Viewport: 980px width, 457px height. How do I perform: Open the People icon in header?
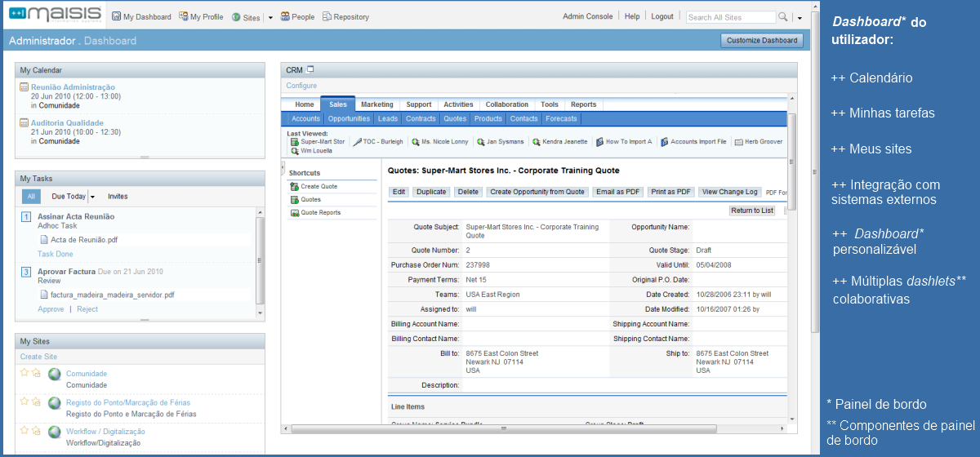click(x=285, y=16)
